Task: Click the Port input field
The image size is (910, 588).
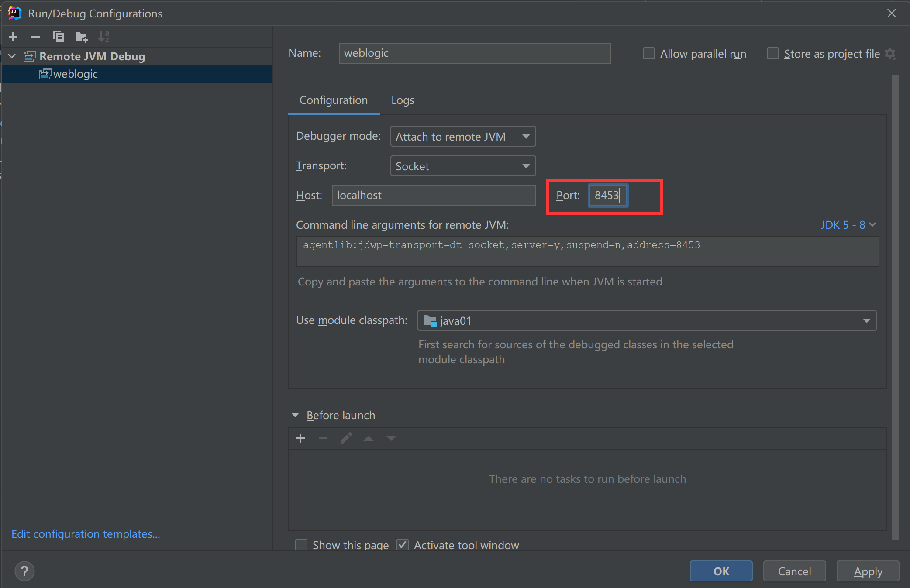Action: (608, 195)
